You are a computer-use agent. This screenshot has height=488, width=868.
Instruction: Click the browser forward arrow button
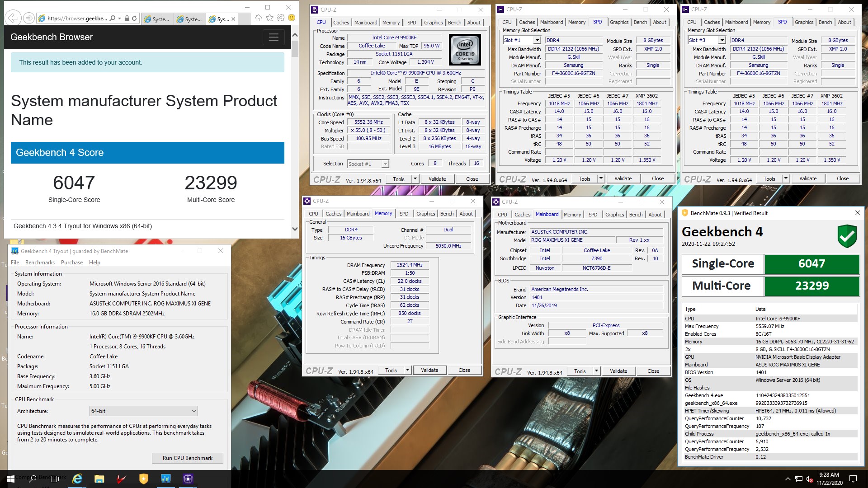[x=29, y=18]
